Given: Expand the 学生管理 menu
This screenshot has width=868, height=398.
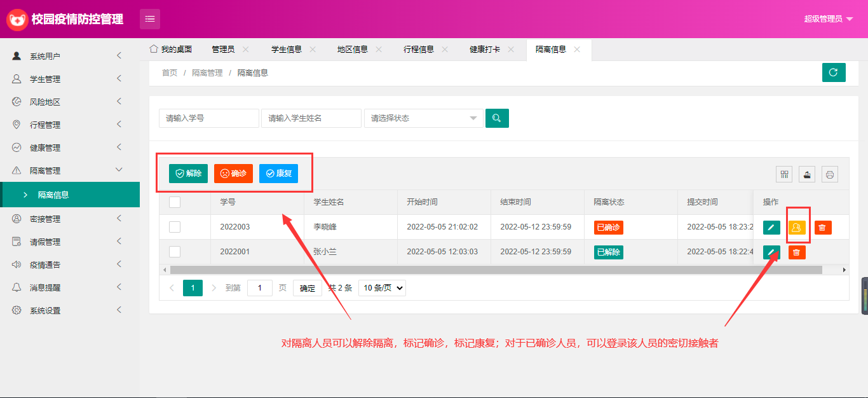Looking at the screenshot, I should pyautogui.click(x=119, y=79).
